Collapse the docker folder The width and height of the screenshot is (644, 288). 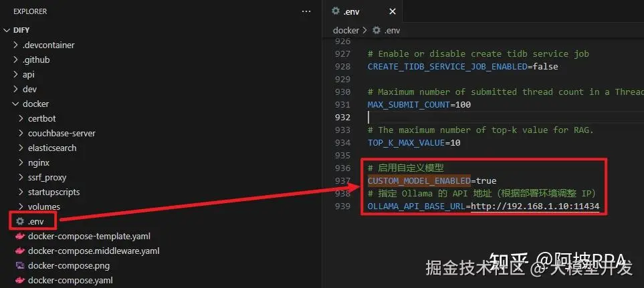tap(15, 104)
